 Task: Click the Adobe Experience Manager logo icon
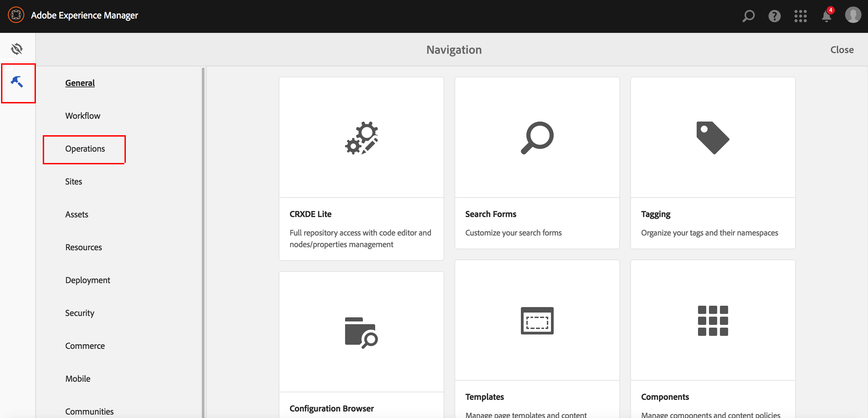pos(16,15)
